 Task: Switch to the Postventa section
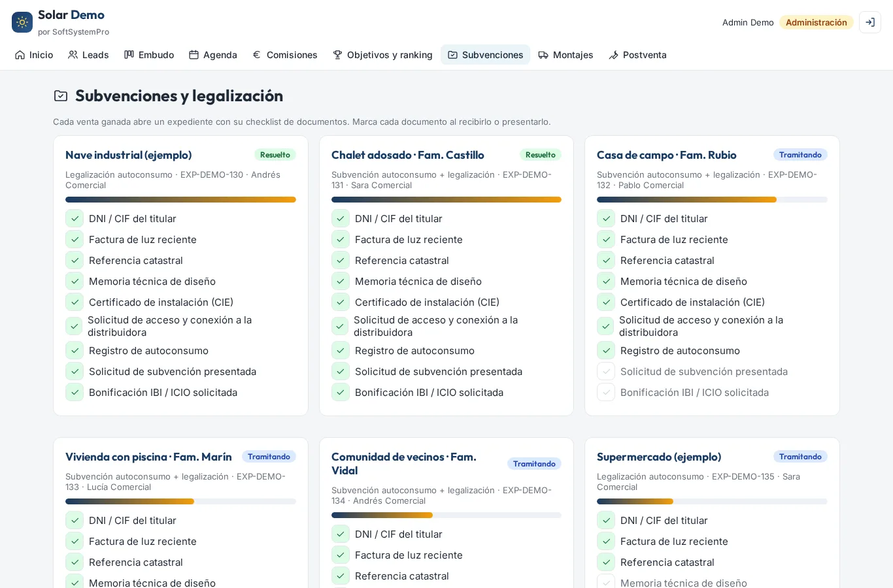637,55
